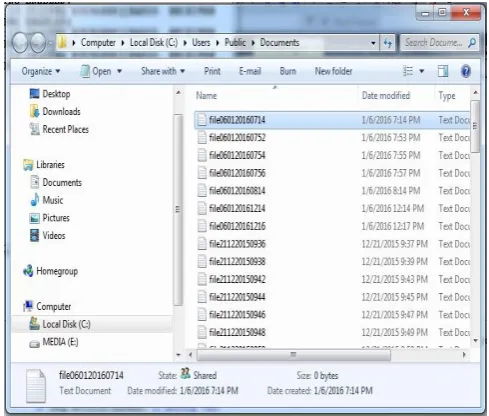Sort by the Date modified column header
This screenshot has width=489, height=416.
(386, 96)
